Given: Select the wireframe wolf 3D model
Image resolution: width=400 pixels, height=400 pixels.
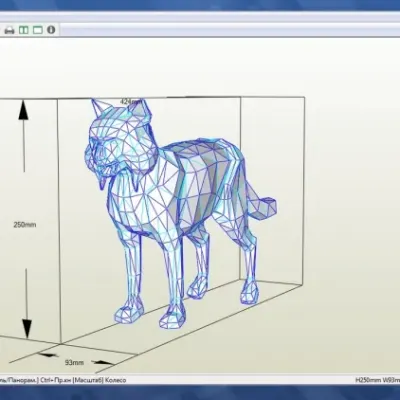Looking at the screenshot, I should [180, 213].
